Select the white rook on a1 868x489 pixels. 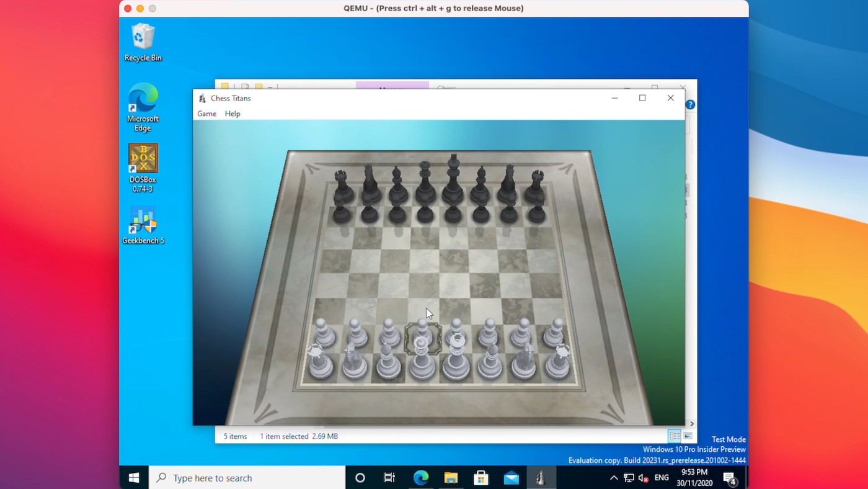[x=321, y=362]
